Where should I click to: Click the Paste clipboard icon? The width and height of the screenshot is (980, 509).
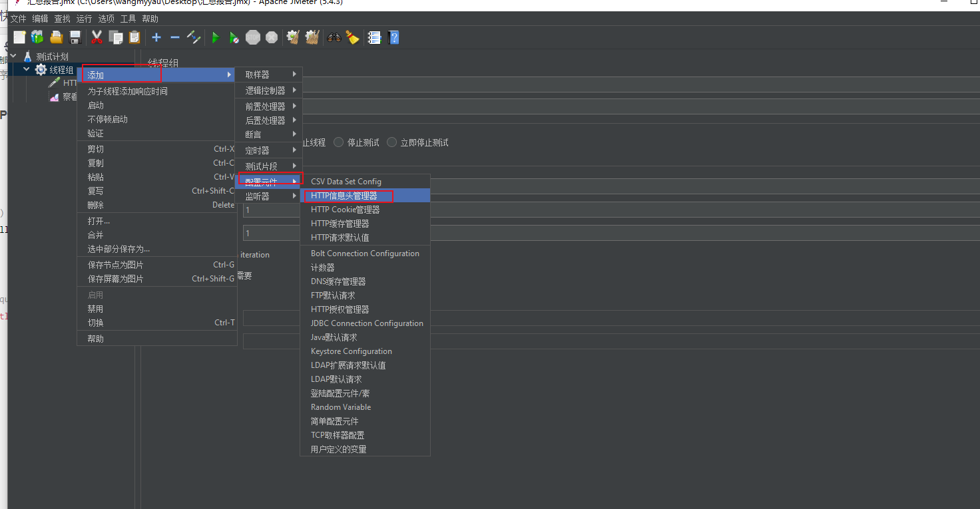click(x=134, y=38)
